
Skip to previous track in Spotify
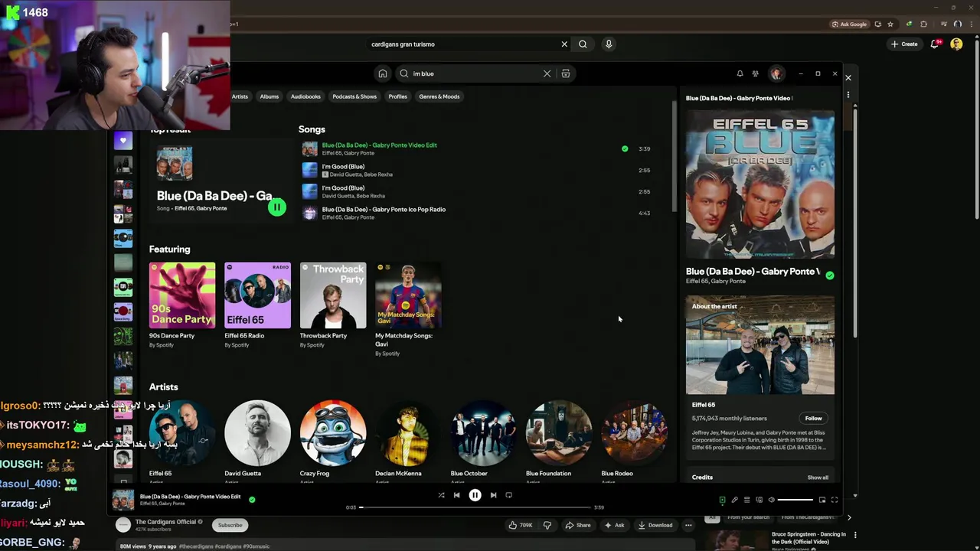pos(456,495)
